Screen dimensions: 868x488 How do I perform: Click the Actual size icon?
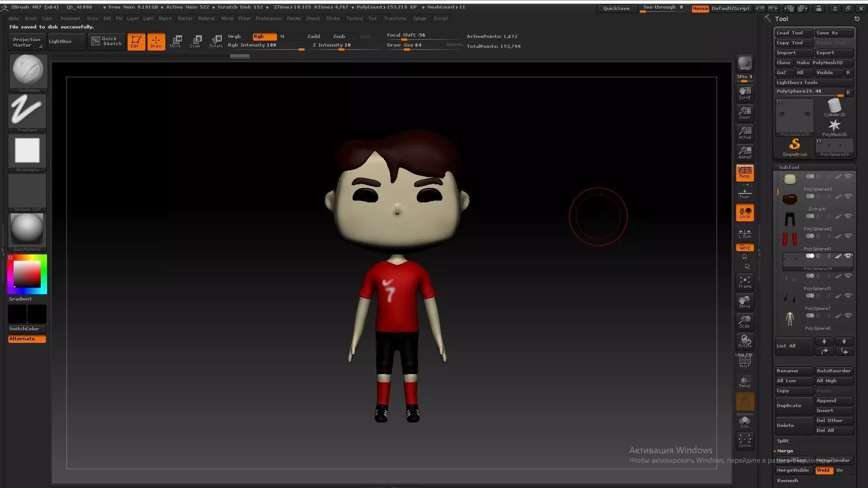(745, 132)
